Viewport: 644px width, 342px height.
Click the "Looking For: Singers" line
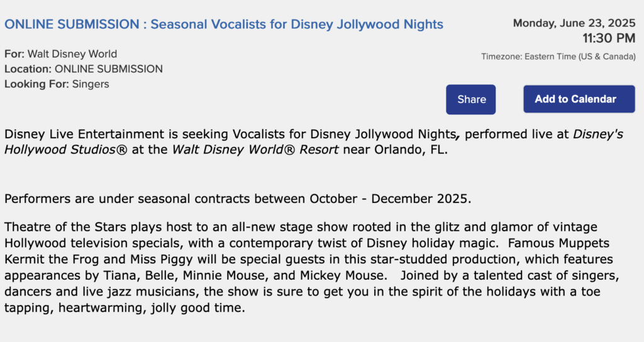[x=57, y=84]
